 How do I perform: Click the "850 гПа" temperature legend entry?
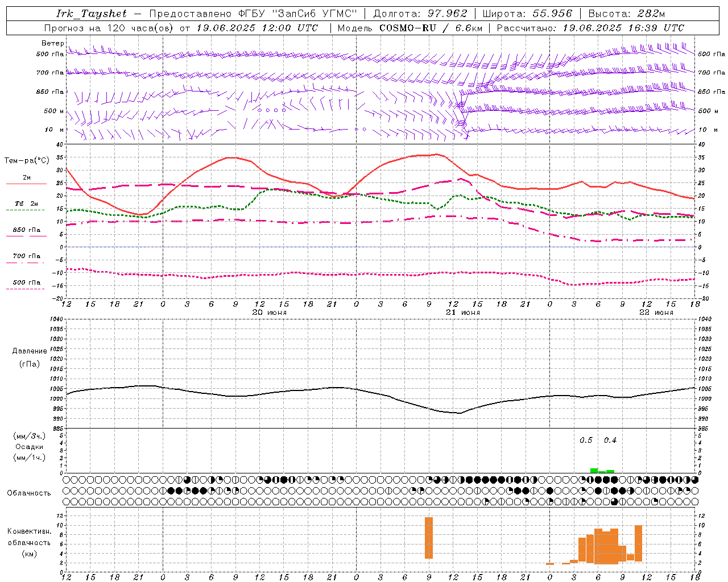[x=27, y=230]
